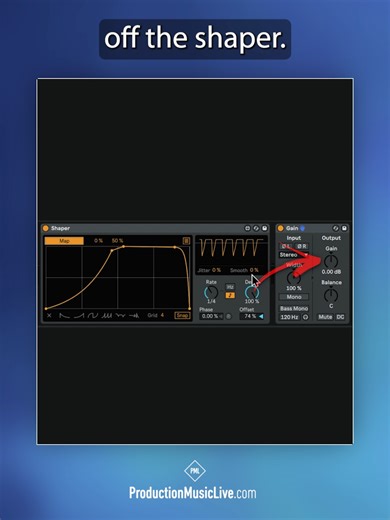Open the multimap icon beside the map range
Screen dimensions: 390x520
point(186,241)
